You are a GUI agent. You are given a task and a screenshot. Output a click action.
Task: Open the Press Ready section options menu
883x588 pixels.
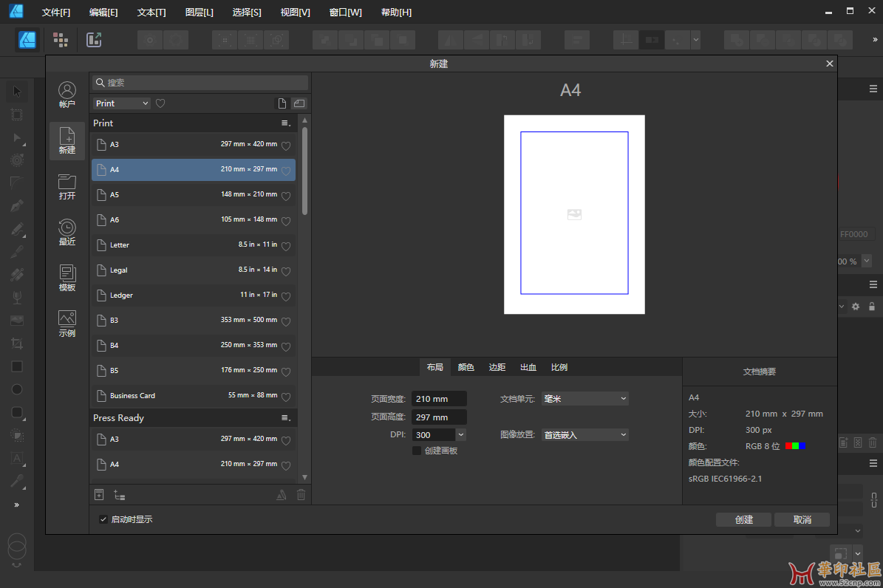tap(285, 418)
